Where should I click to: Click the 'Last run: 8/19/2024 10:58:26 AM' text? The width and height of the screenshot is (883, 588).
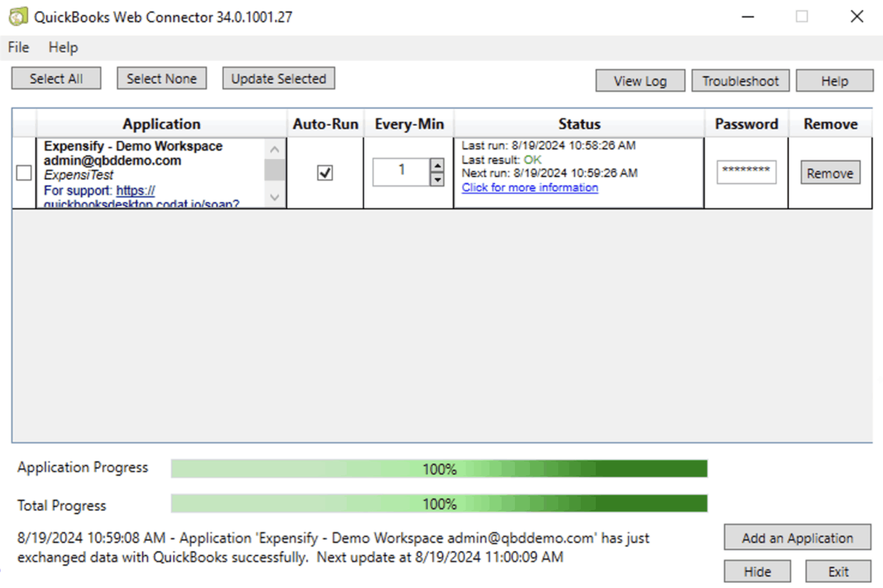(x=548, y=146)
